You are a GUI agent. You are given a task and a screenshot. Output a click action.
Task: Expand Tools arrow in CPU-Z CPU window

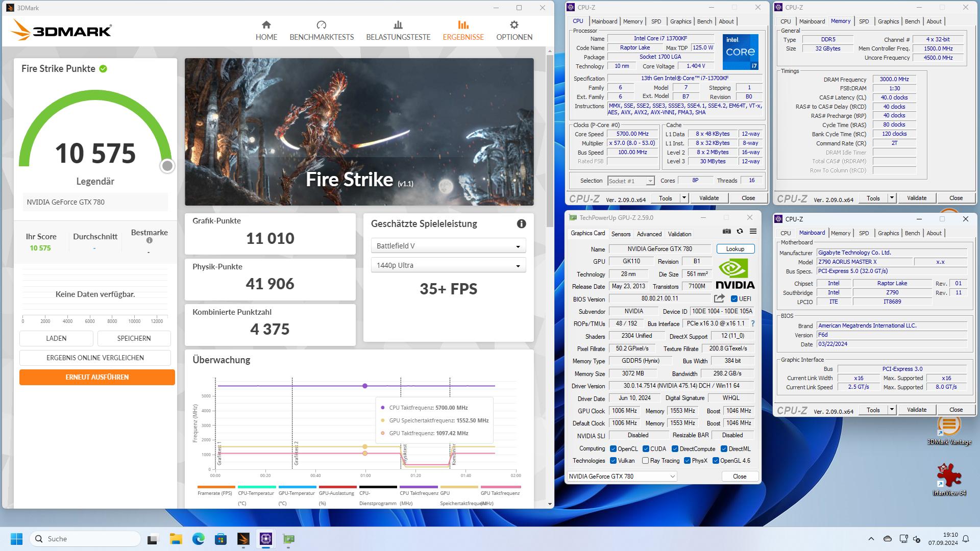pyautogui.click(x=684, y=198)
